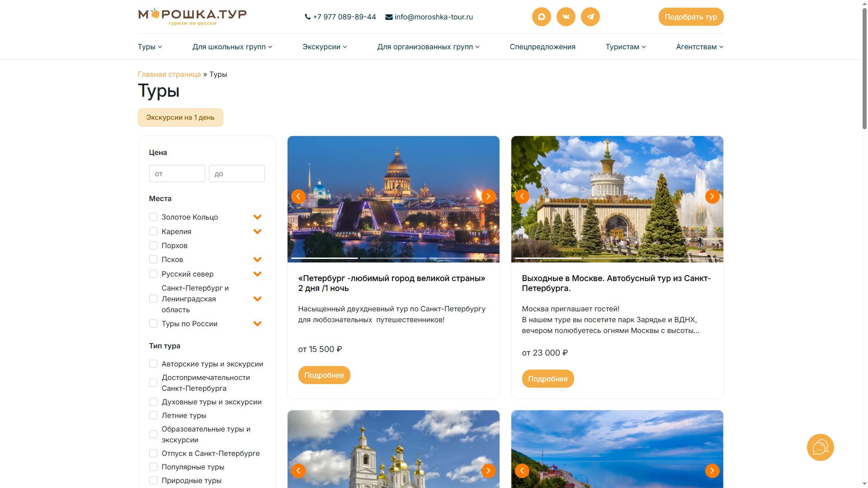Viewport: 868px width, 488px height.
Task: Open the «Петербург -любимый город великой страны» title
Action: point(392,283)
